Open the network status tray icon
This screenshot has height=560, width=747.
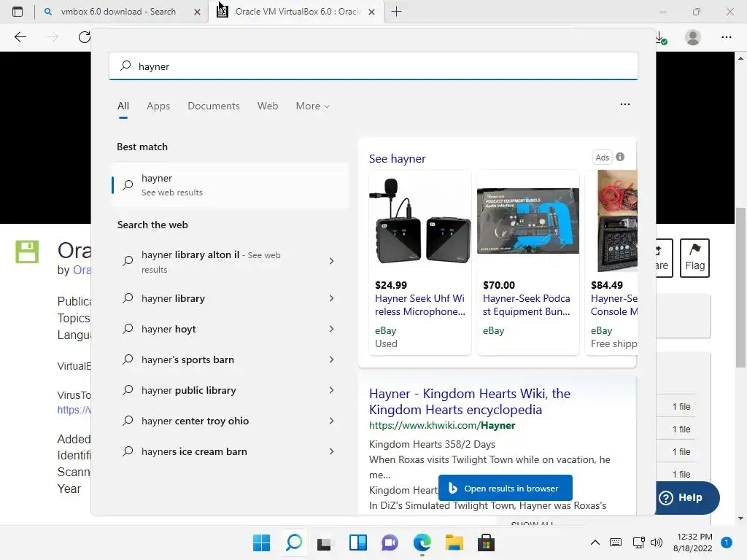coord(638,542)
